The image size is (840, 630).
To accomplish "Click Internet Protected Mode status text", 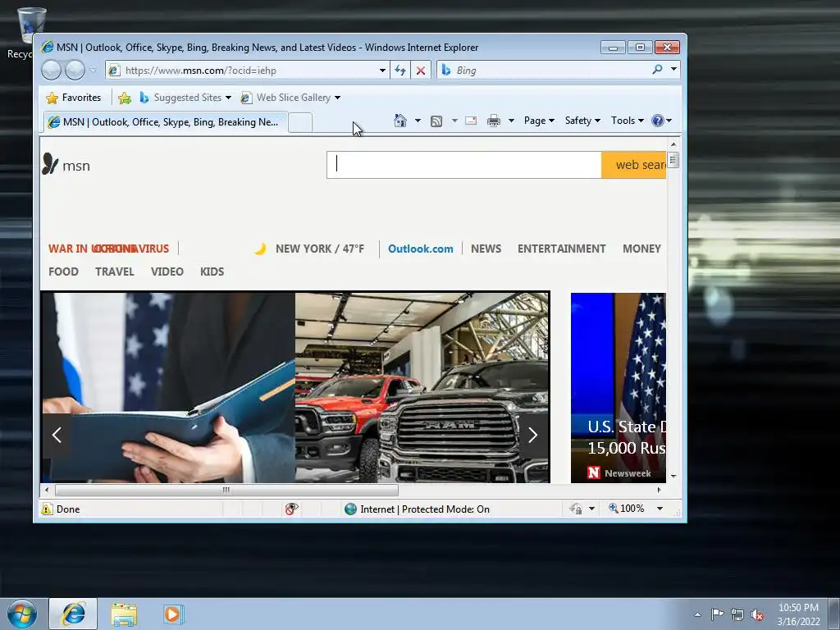I will pyautogui.click(x=425, y=509).
